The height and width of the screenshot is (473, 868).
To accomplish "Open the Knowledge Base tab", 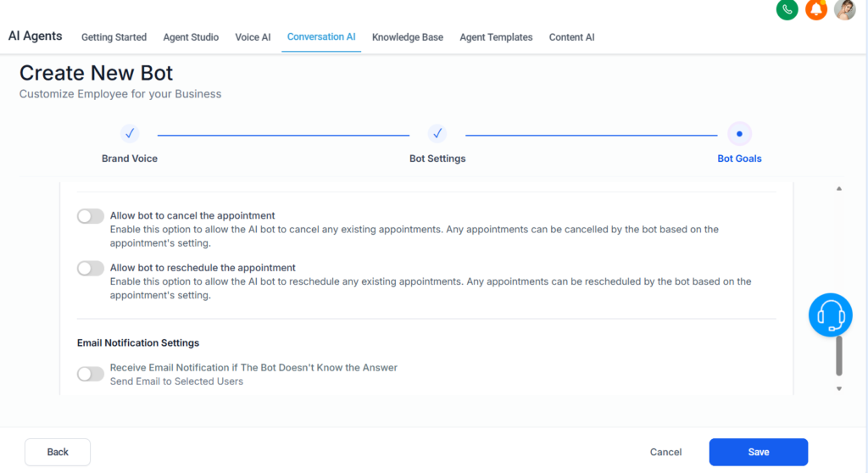I will tap(408, 37).
